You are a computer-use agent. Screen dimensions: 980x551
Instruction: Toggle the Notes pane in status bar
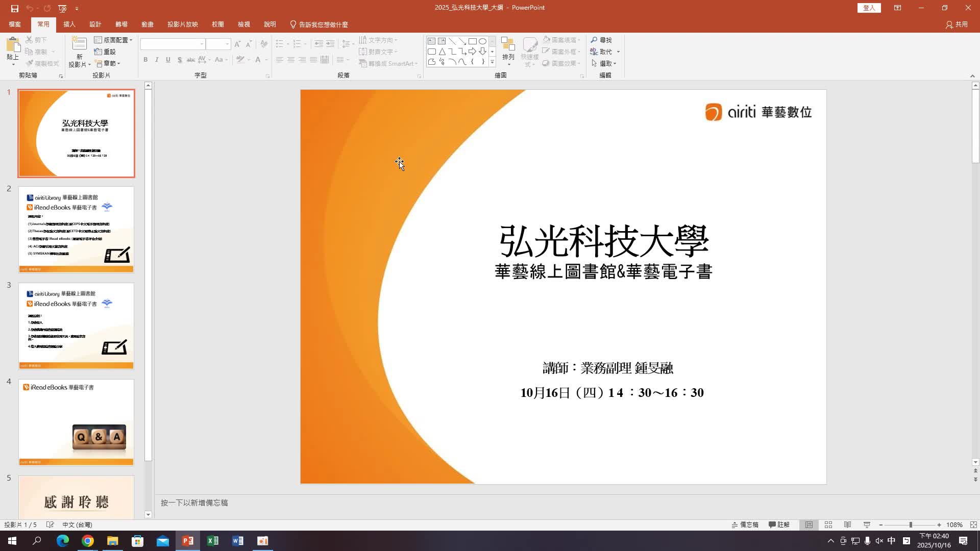[745, 525]
